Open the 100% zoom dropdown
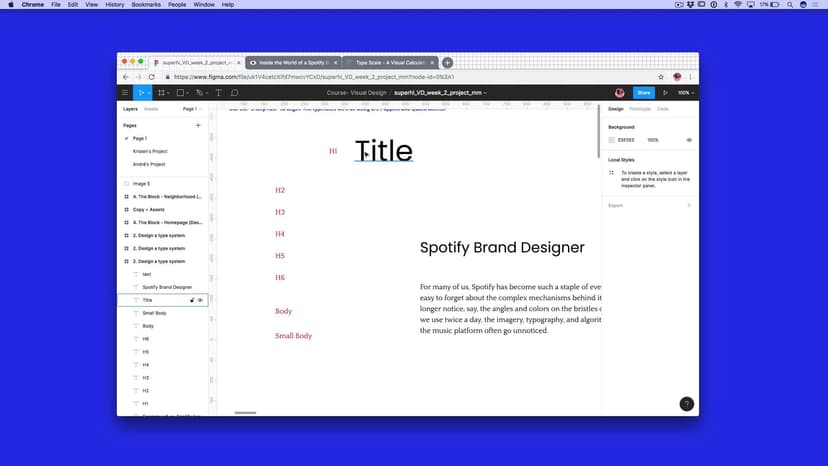The height and width of the screenshot is (466, 828). coord(685,92)
